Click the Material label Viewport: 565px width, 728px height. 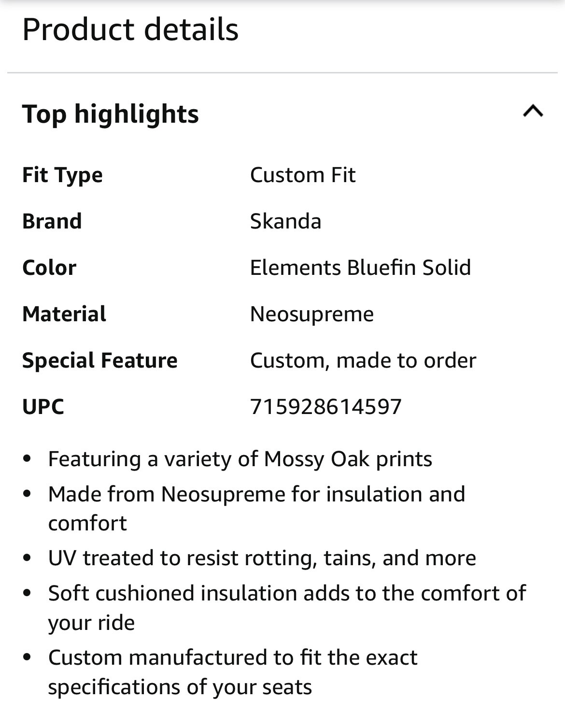point(64,314)
